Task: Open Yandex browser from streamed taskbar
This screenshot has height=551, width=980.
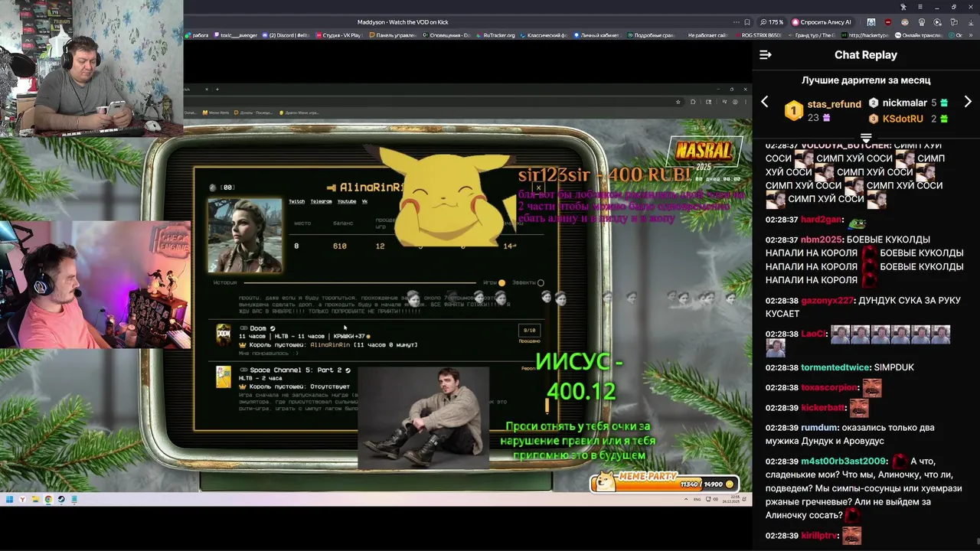Action: coord(23,500)
